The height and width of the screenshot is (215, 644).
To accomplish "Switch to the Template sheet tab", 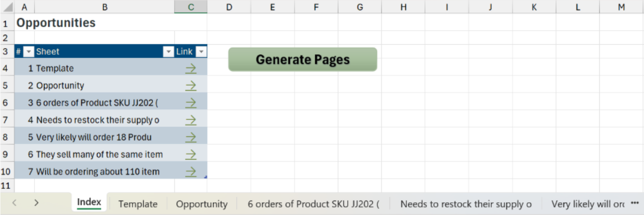I will point(138,204).
